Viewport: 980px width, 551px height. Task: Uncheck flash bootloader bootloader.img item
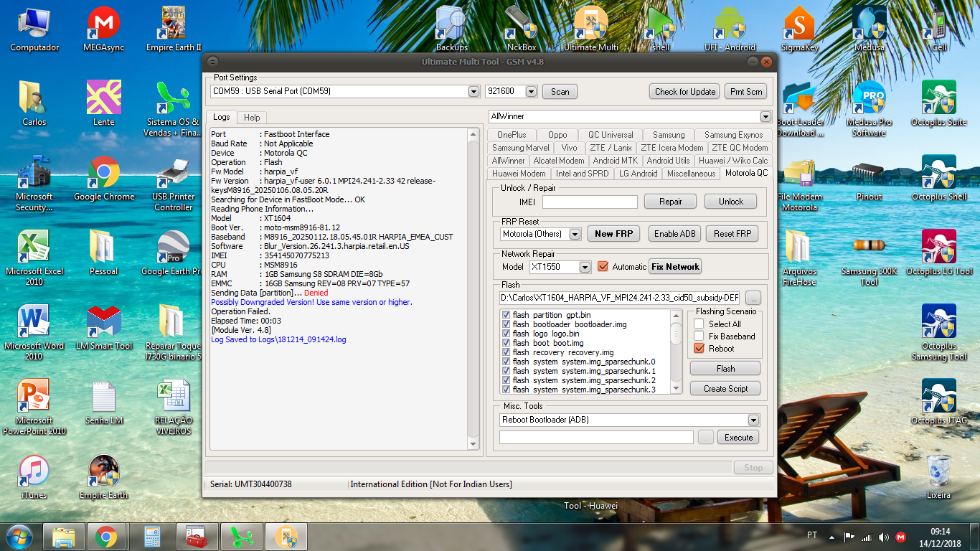[x=507, y=324]
